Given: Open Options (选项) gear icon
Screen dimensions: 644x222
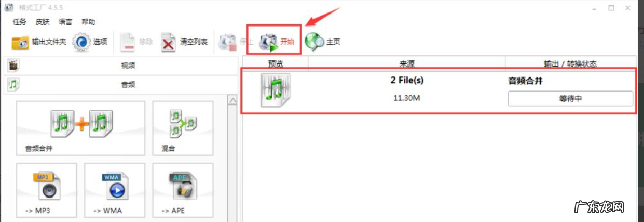Looking at the screenshot, I should [x=81, y=42].
